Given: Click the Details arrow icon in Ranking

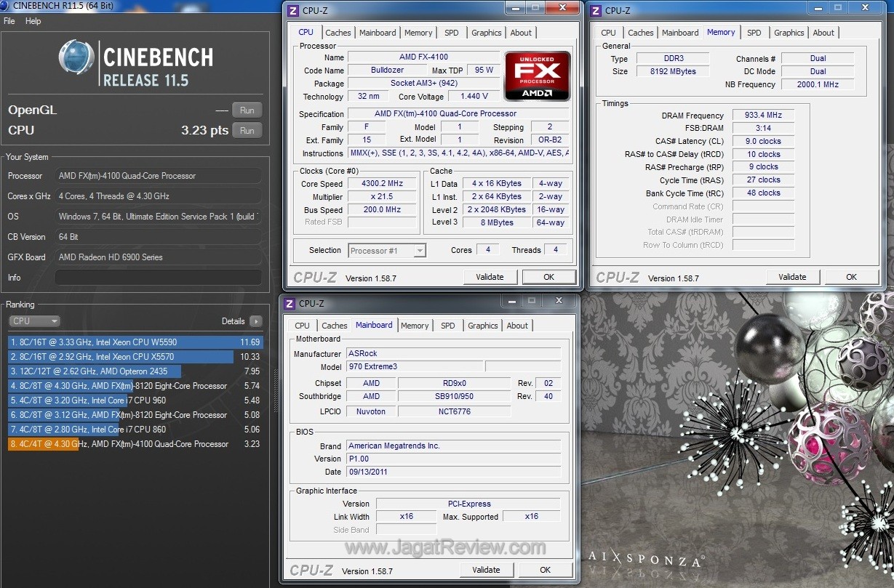Looking at the screenshot, I should coord(255,321).
